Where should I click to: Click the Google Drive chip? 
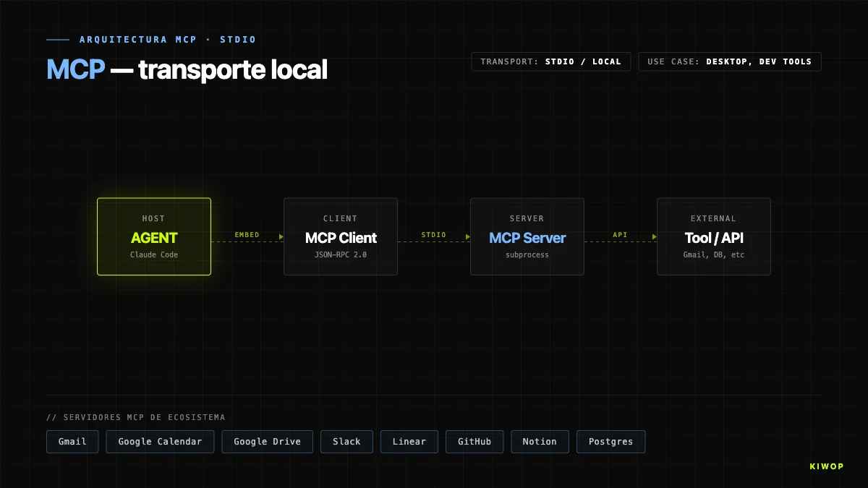point(267,442)
